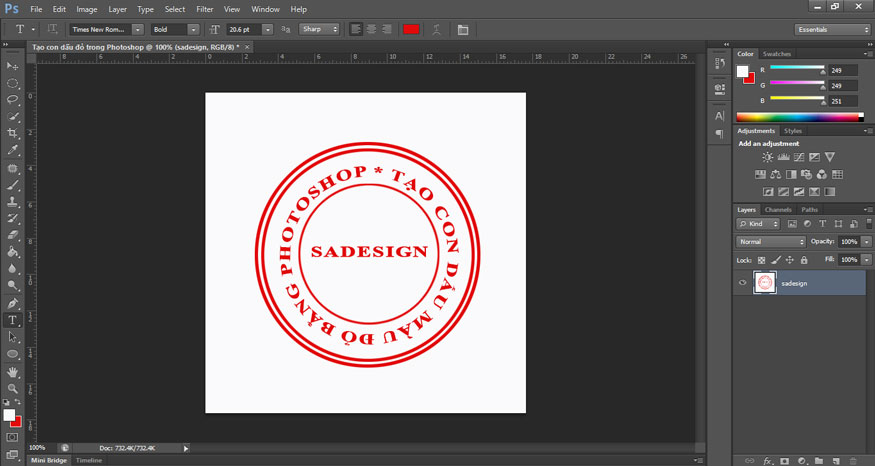The height and width of the screenshot is (466, 875).
Task: Select the Horizontal Type tool
Action: (x=12, y=320)
